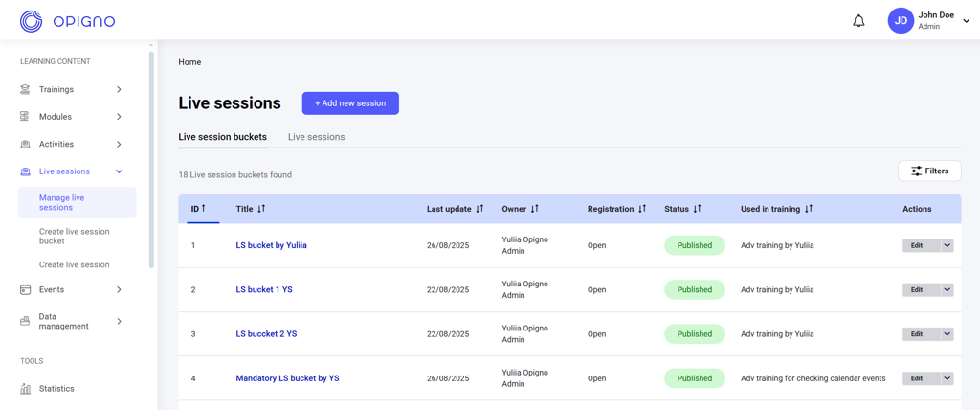Click '18 Live session buckets found' text
The image size is (980, 410).
pos(235,175)
